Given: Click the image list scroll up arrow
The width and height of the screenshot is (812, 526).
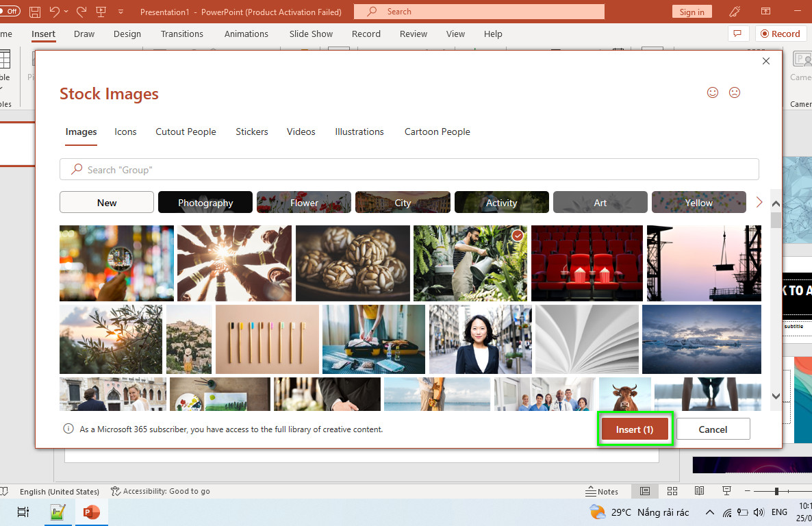Looking at the screenshot, I should 776,203.
